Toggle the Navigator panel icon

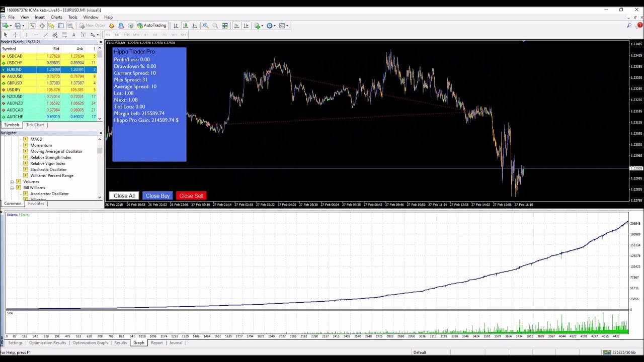pos(51,26)
